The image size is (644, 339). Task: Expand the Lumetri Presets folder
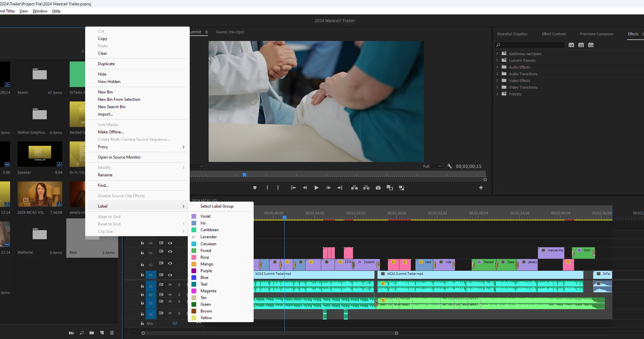click(x=497, y=60)
